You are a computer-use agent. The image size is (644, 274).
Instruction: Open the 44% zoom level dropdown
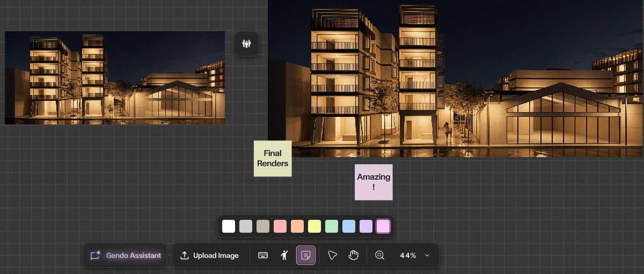click(x=414, y=255)
